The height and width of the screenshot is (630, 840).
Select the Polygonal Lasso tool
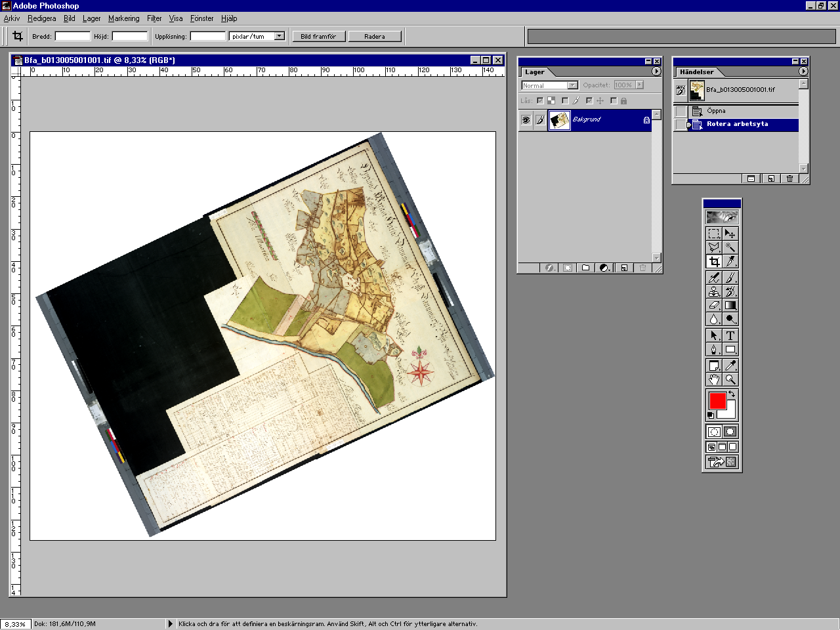pyautogui.click(x=714, y=247)
